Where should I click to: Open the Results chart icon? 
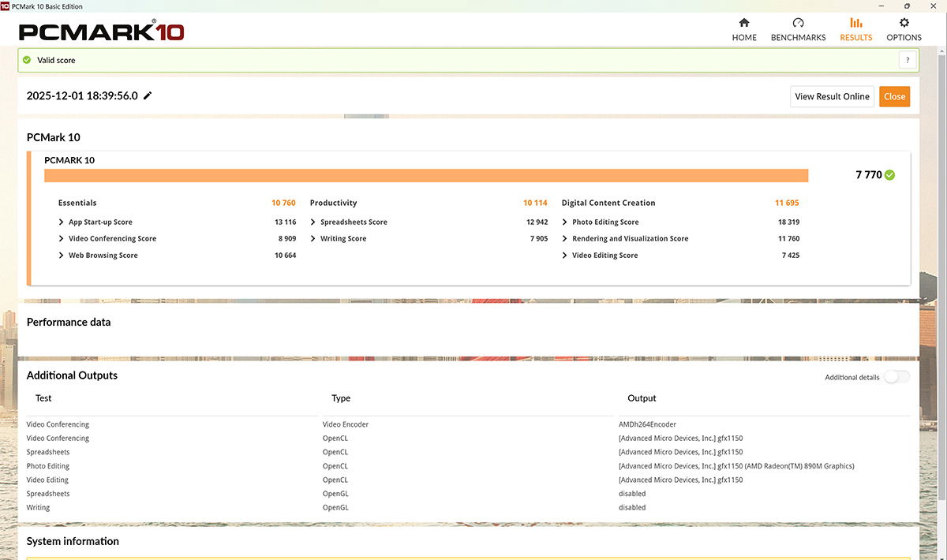pos(855,23)
